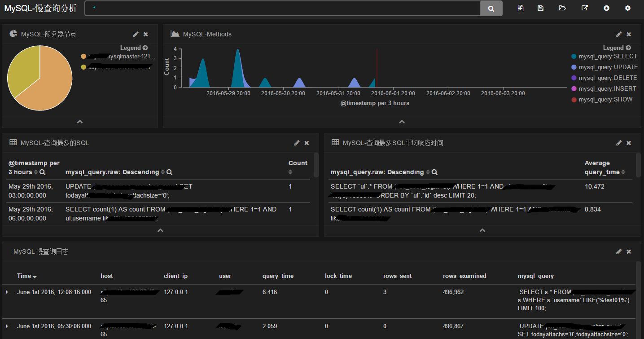Toggle the mysql_query:UPDATE legend entry
644x339 pixels.
tap(605, 67)
